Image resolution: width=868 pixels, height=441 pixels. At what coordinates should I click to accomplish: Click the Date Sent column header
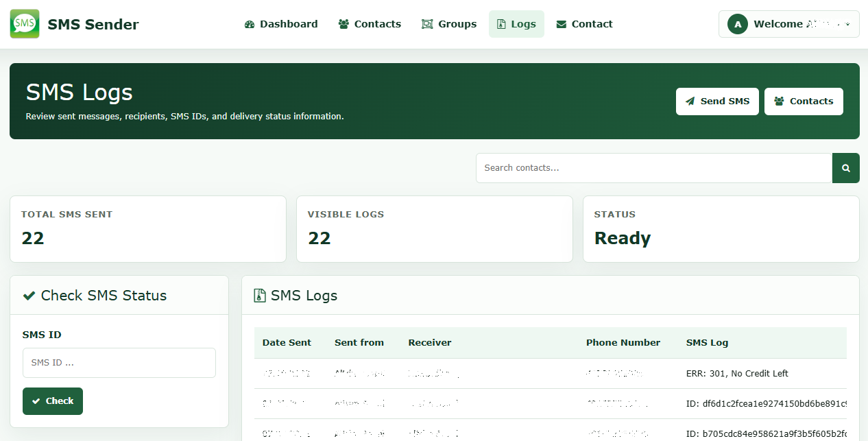point(287,343)
